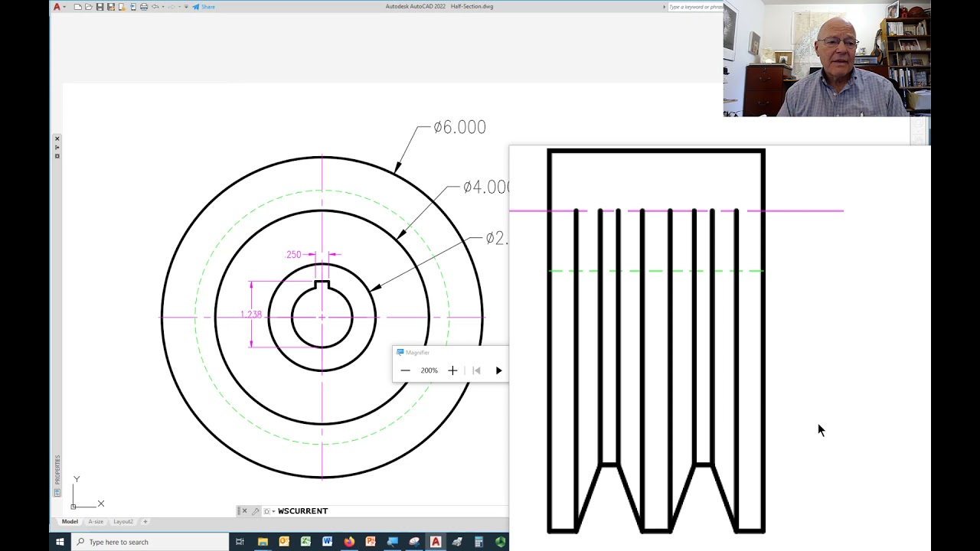This screenshot has width=980, height=551.
Task: Open Task View on the taskbar
Action: click(x=240, y=542)
